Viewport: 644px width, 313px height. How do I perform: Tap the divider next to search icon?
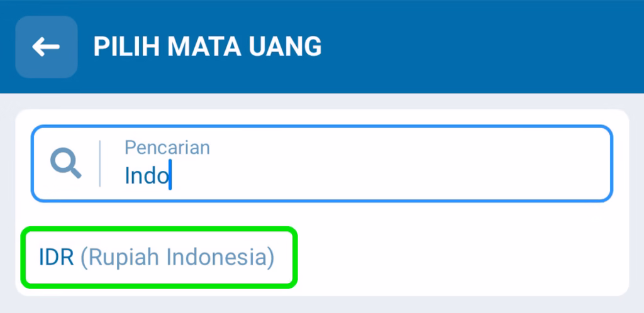coord(100,164)
